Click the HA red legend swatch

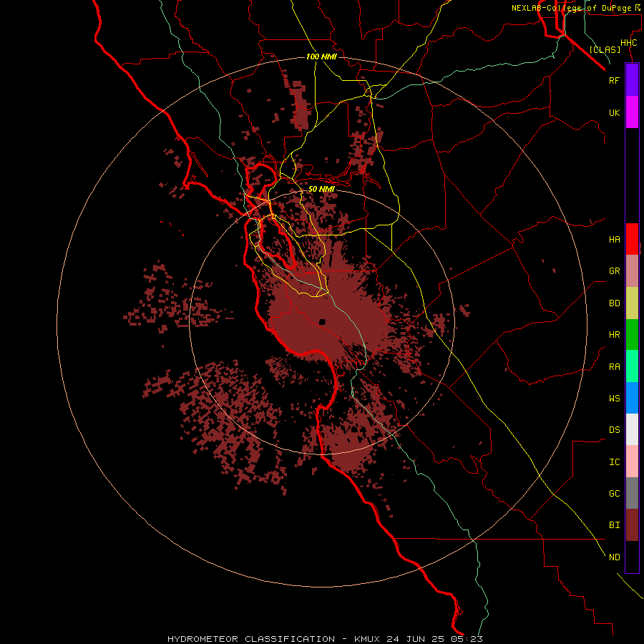632,239
